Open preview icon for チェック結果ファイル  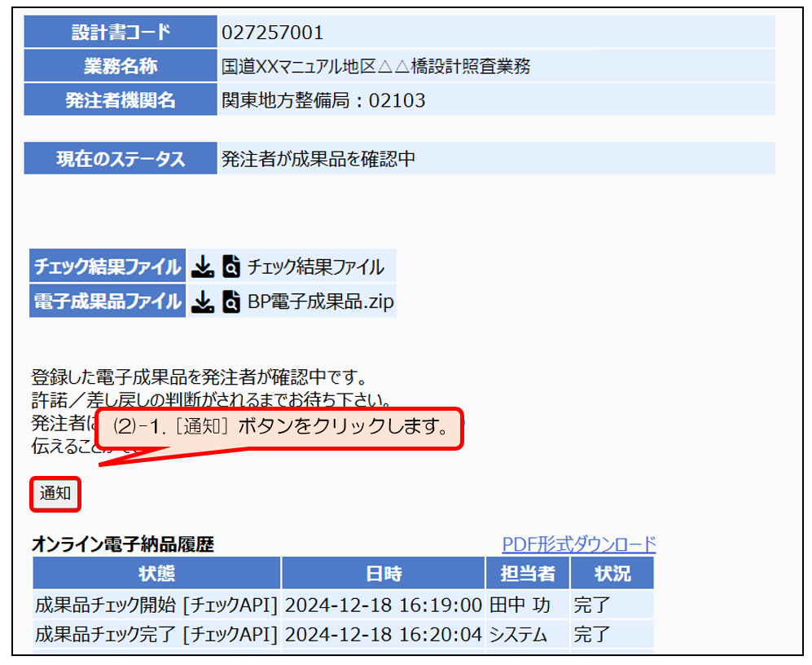[x=231, y=266]
